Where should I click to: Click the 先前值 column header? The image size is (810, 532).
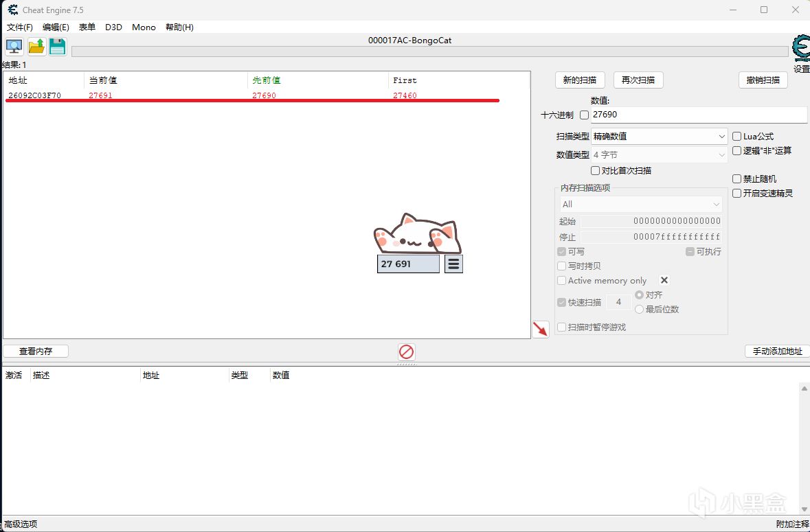point(317,80)
